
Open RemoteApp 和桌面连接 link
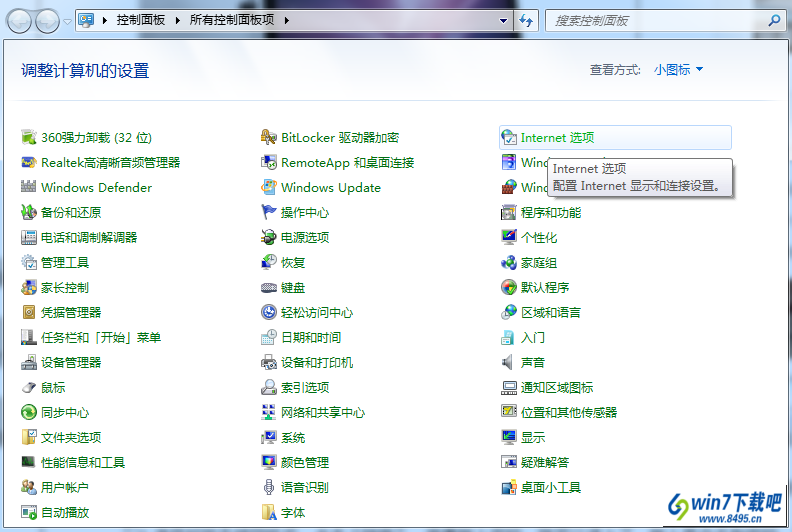click(348, 162)
